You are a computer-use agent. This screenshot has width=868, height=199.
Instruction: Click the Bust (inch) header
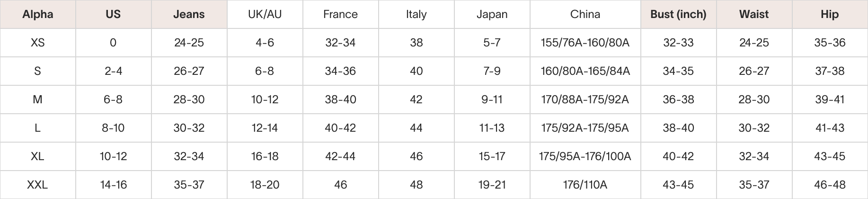click(679, 14)
